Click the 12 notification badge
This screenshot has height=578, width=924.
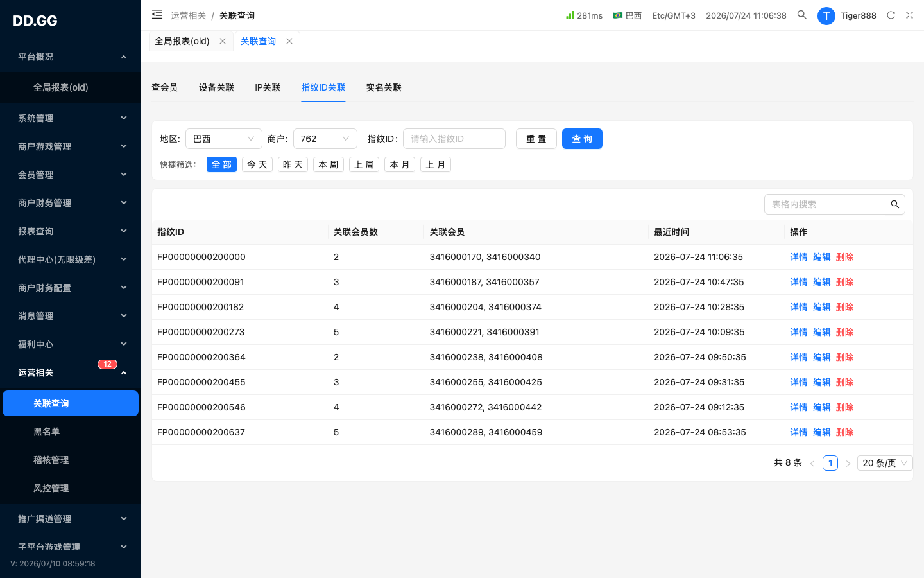click(107, 364)
